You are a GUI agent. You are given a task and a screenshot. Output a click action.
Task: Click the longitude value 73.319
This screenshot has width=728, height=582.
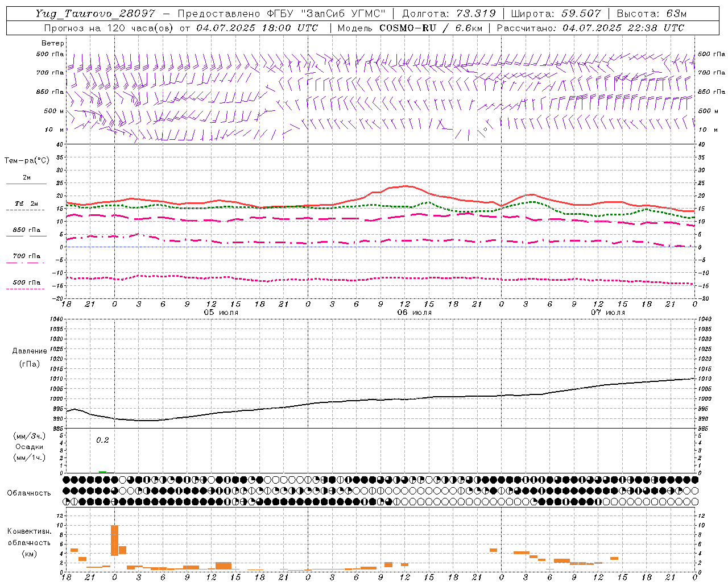[476, 14]
